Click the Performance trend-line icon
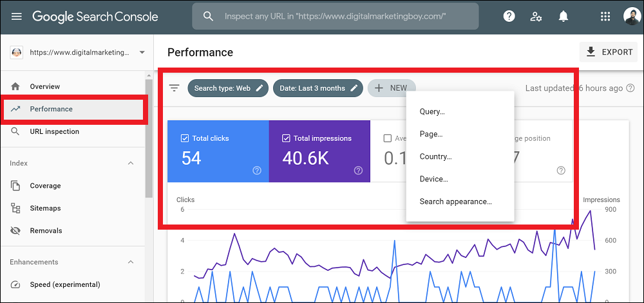The image size is (644, 303). pyautogui.click(x=15, y=109)
